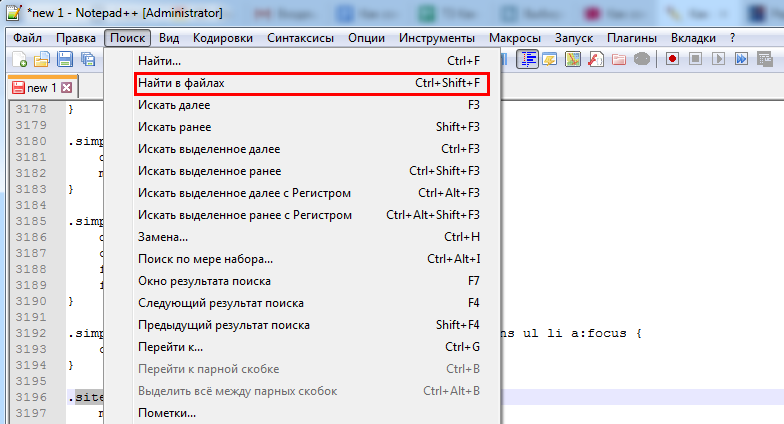Click line number 3192 in the margin
Screen dimensions: 784x424
(x=30, y=333)
